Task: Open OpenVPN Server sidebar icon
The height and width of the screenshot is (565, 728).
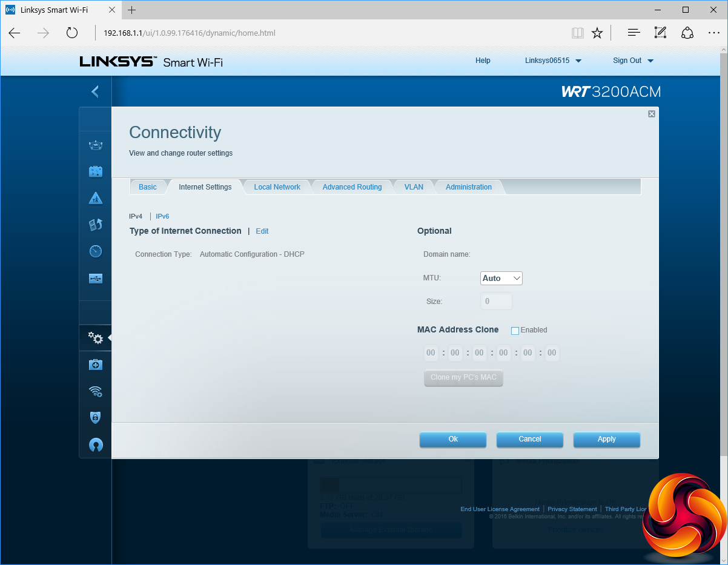Action: coord(95,445)
